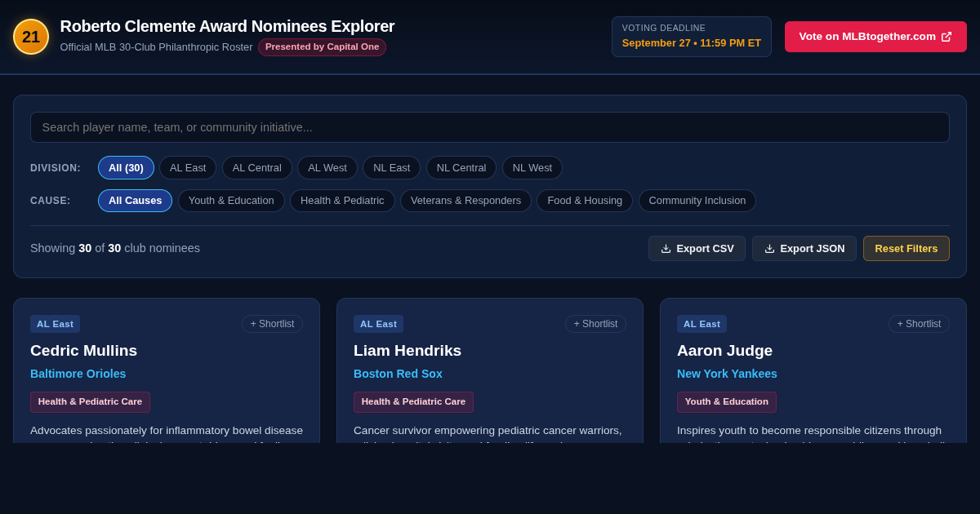The height and width of the screenshot is (514, 980).
Task: Open Vote on MLBtogether.com
Action: pos(875,37)
